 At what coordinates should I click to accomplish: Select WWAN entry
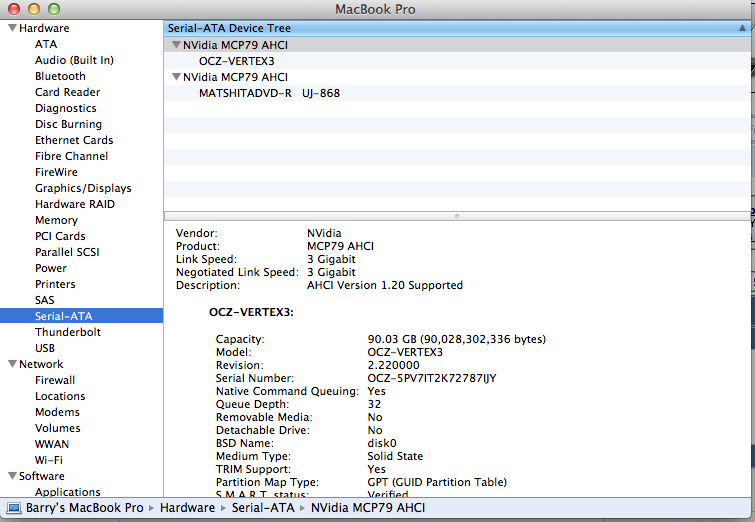click(52, 444)
